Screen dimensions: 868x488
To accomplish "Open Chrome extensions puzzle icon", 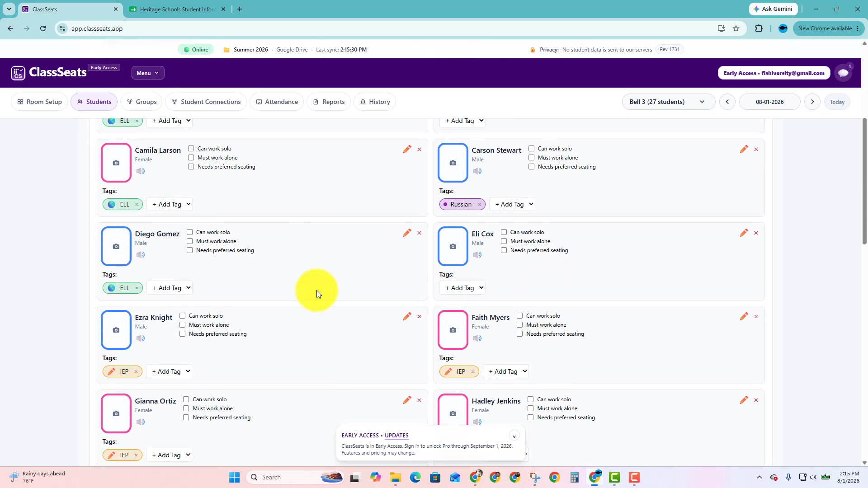I will pyautogui.click(x=759, y=28).
